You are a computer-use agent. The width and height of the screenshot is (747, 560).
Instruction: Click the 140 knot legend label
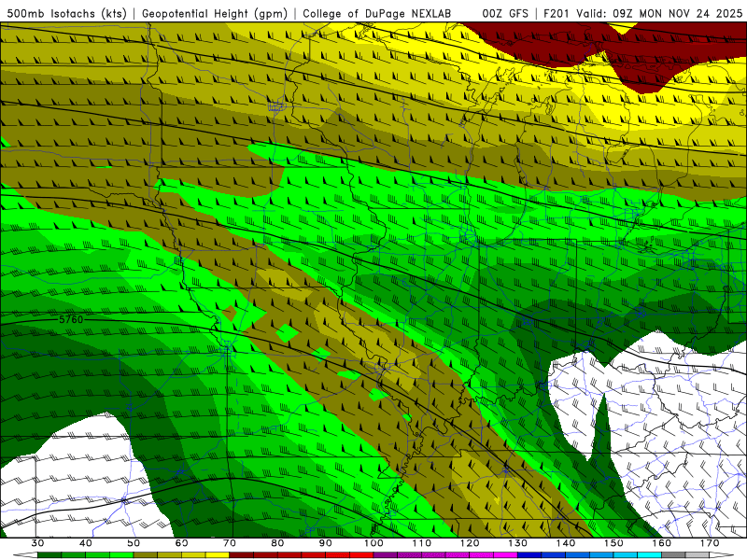(566, 543)
